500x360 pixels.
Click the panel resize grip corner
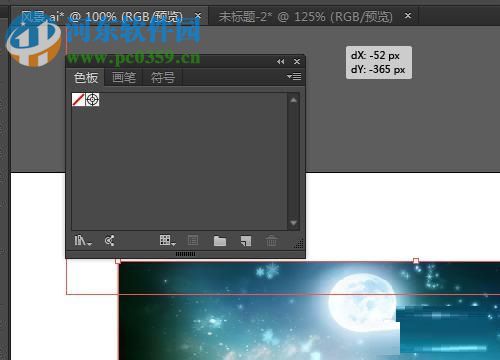[299, 244]
